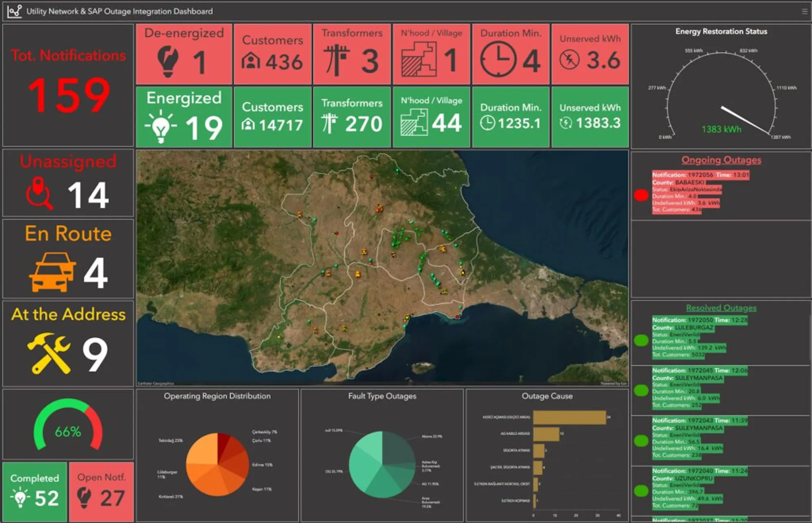Screen dimensions: 812x523
Task: Click the largest bar in Outage Cause chart
Action: (569, 417)
